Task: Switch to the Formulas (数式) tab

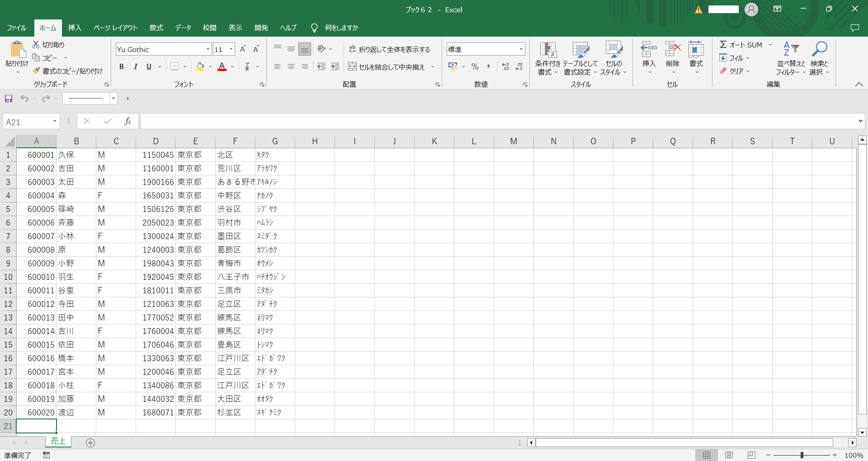Action: coord(156,28)
